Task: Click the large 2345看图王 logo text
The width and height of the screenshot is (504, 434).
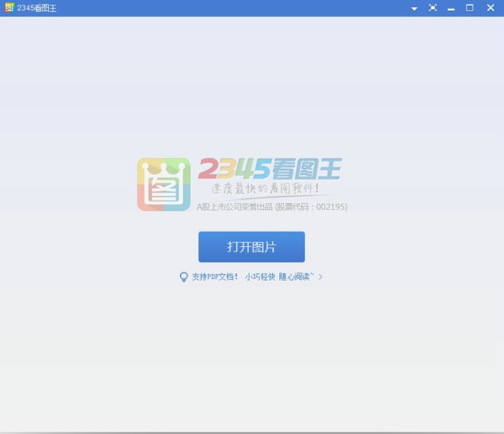Action: click(270, 169)
